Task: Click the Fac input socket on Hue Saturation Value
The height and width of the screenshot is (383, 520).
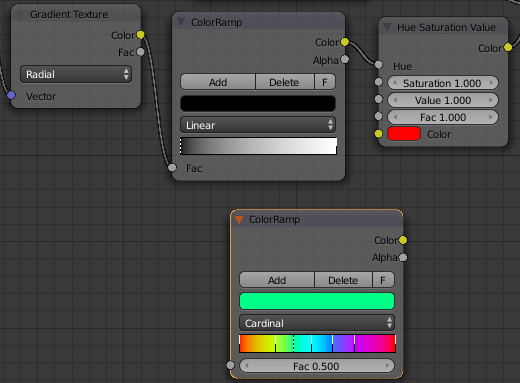Action: click(x=378, y=116)
